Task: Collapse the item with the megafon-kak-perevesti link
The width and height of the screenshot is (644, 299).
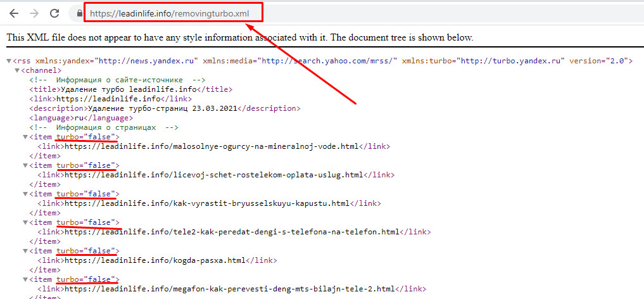Action: pos(25,279)
